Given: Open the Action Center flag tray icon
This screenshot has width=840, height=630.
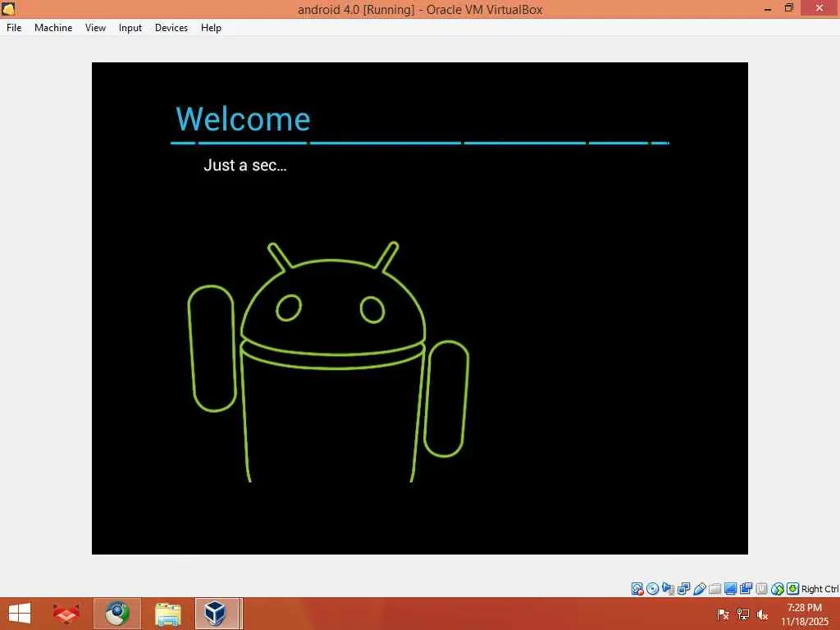Looking at the screenshot, I should [x=724, y=614].
